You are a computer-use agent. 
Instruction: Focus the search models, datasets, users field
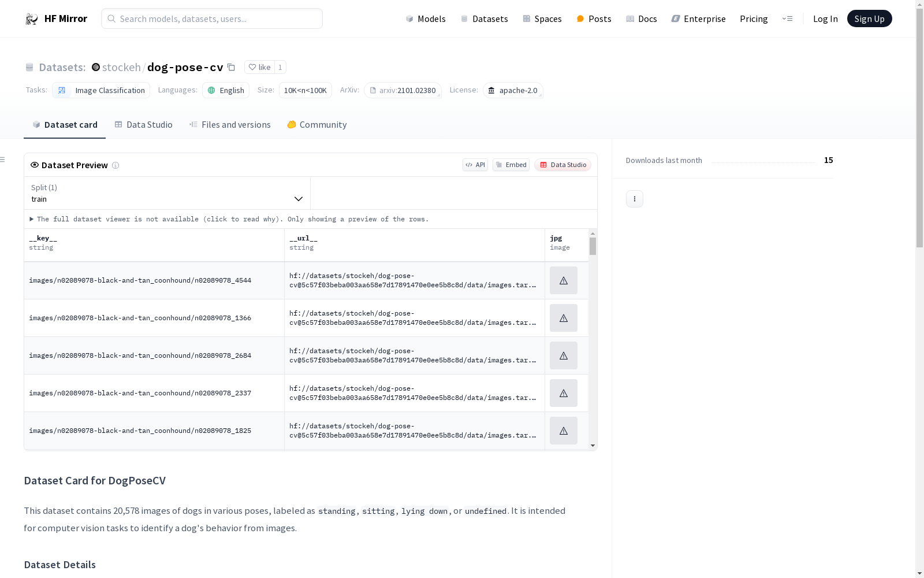(x=212, y=18)
